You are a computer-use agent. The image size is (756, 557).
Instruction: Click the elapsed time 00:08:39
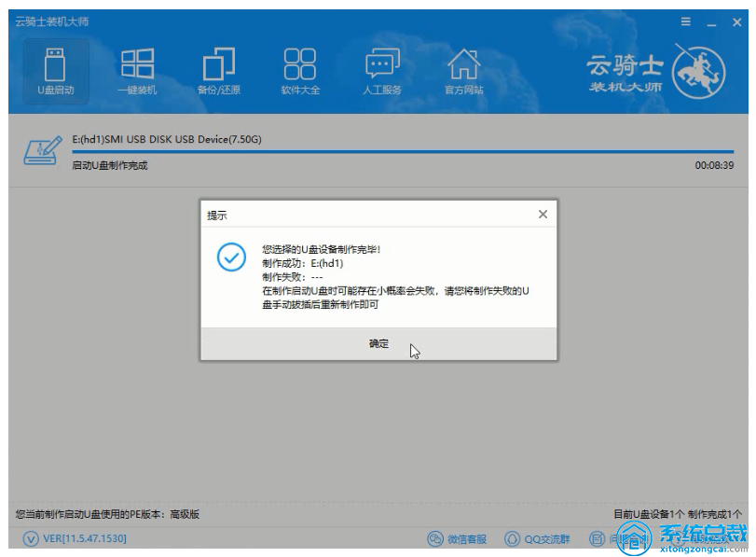(714, 165)
